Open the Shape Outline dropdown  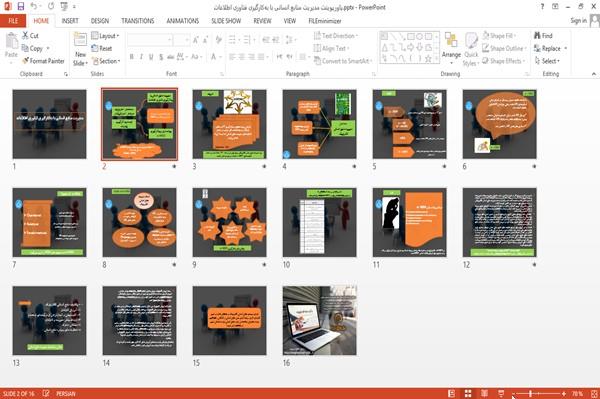pos(504,48)
